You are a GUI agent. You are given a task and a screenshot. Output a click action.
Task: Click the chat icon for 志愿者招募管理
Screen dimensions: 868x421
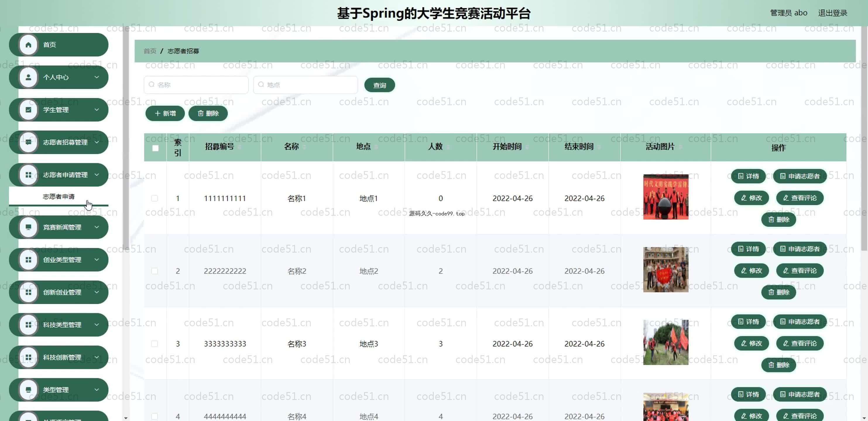coord(28,142)
